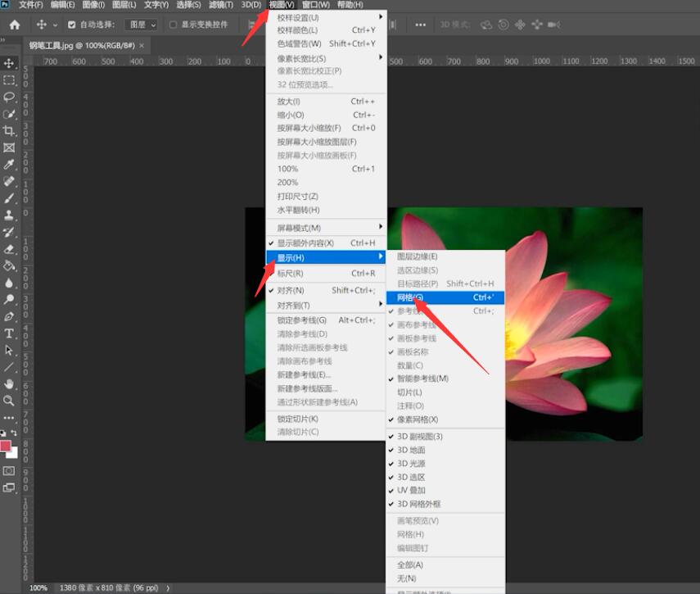700x594 pixels.
Task: Select the Horizontal Type tool
Action: pyautogui.click(x=9, y=333)
